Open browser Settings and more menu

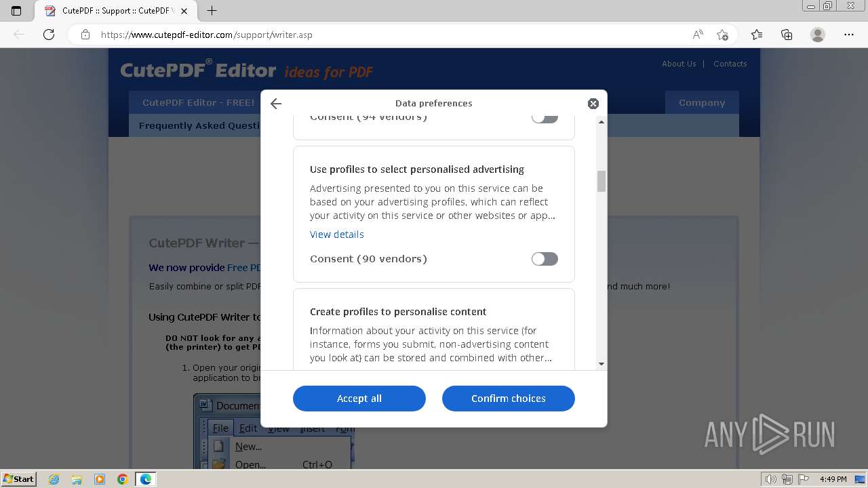(x=849, y=35)
